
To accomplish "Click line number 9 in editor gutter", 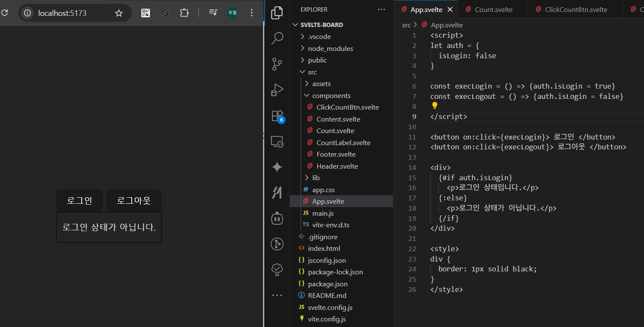I will 414,116.
